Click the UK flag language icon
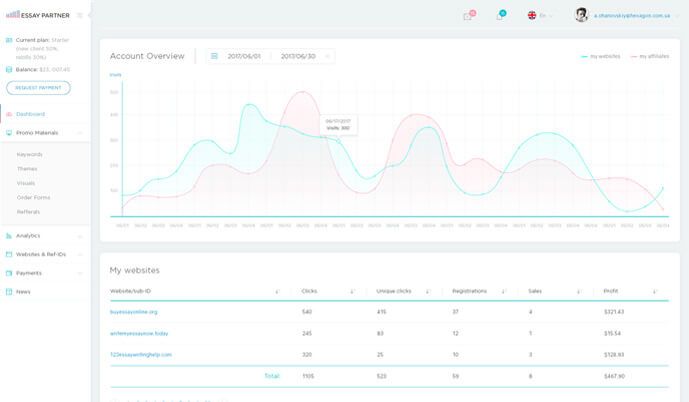This screenshot has width=689, height=402. (532, 15)
